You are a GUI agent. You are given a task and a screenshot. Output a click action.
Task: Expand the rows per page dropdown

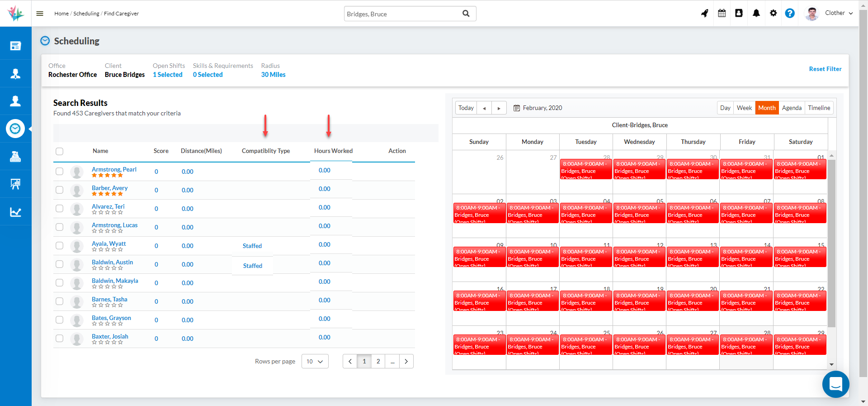(x=315, y=361)
